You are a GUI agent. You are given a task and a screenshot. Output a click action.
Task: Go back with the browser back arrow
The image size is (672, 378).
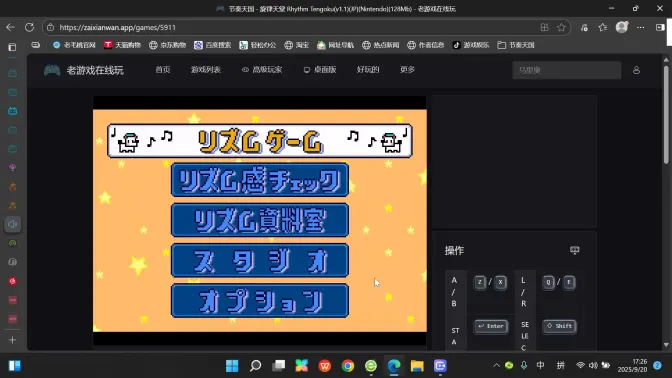(x=10, y=27)
